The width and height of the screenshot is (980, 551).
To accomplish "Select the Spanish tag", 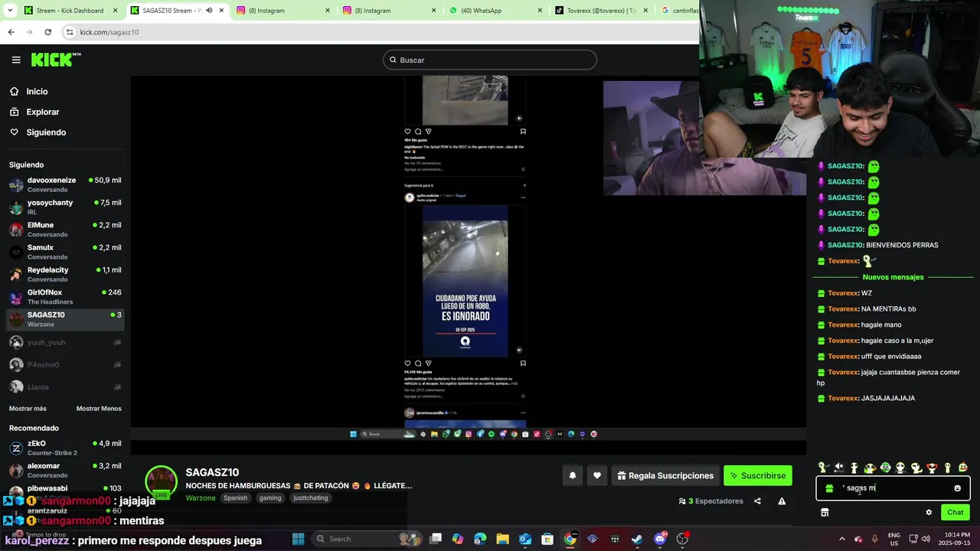I will pyautogui.click(x=235, y=498).
